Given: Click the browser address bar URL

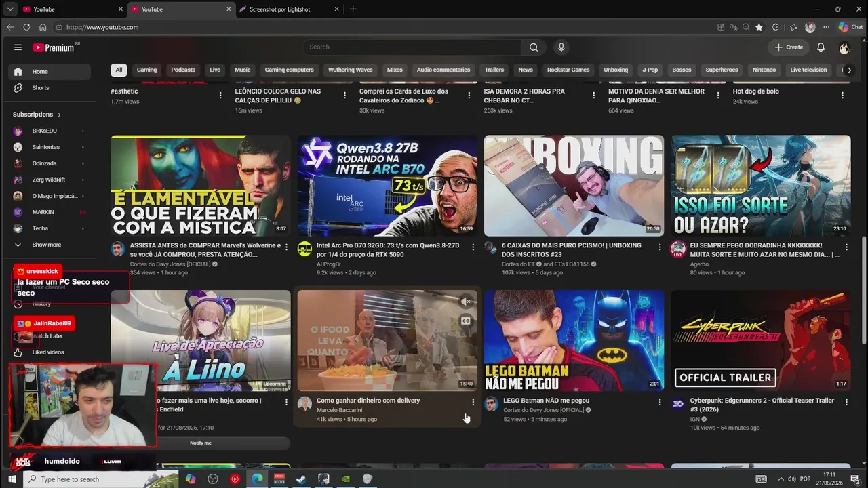Looking at the screenshot, I should (x=102, y=27).
